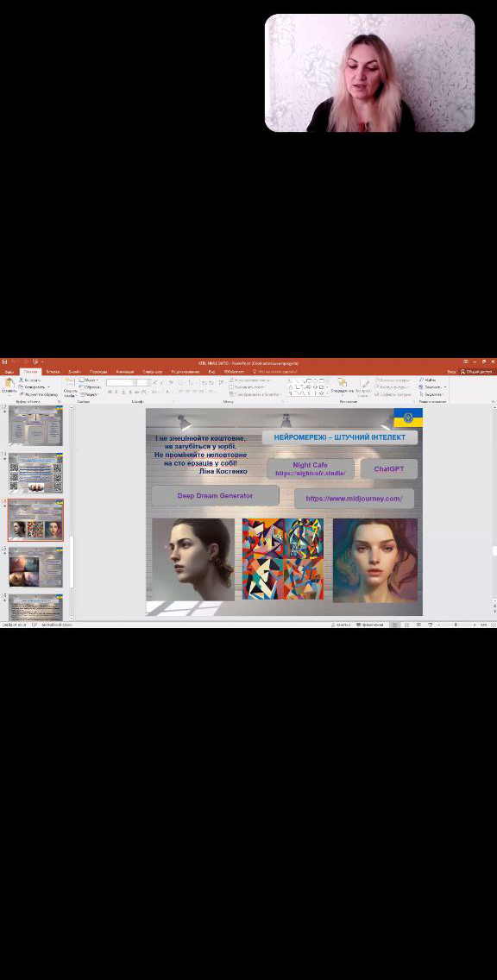497x980 pixels.
Task: Click the New Slide (Создать слайд) icon
Action: [x=70, y=380]
